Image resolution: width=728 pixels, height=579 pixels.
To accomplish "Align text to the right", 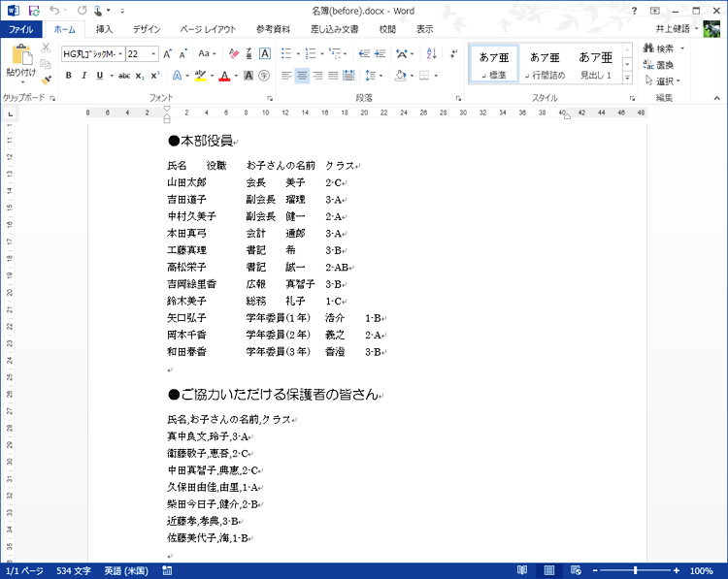I will [317, 75].
